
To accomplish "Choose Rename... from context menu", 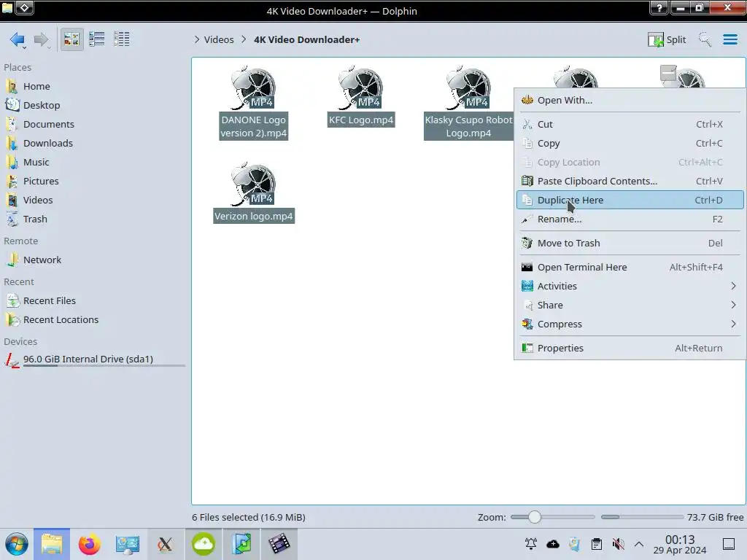I will point(630,219).
